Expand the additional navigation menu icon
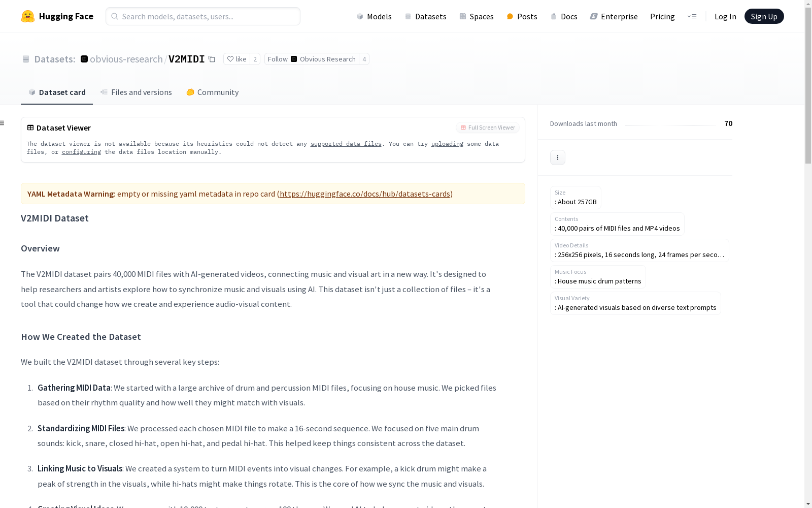The image size is (812, 508). (x=692, y=16)
